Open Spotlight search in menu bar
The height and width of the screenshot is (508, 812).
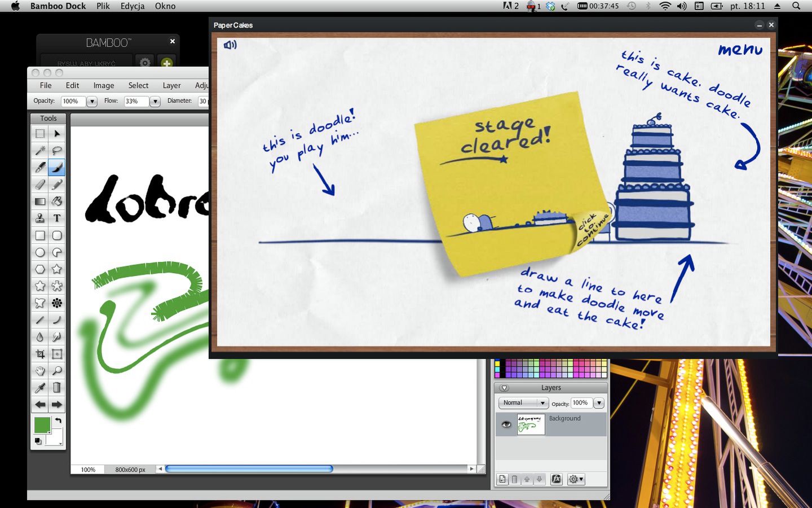point(796,6)
